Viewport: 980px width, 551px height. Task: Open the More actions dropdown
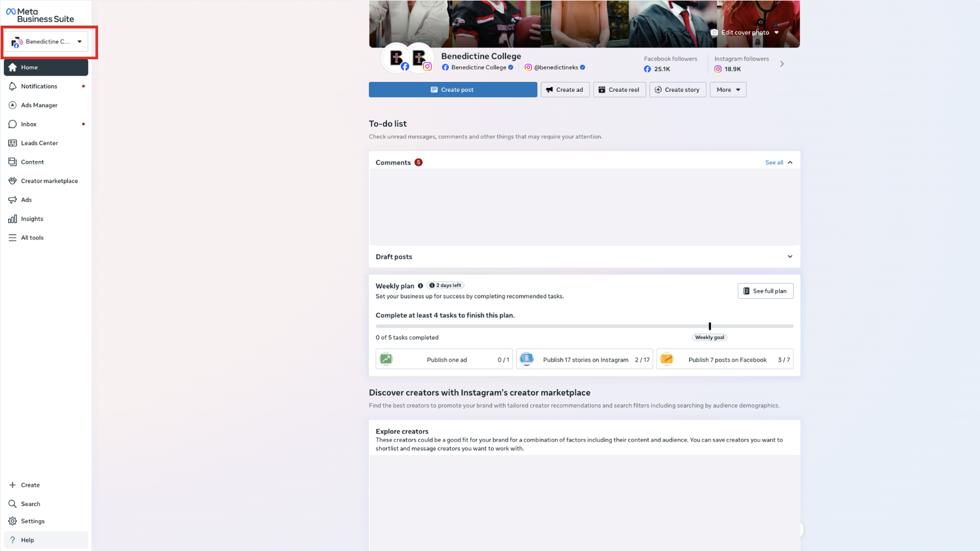pyautogui.click(x=728, y=90)
